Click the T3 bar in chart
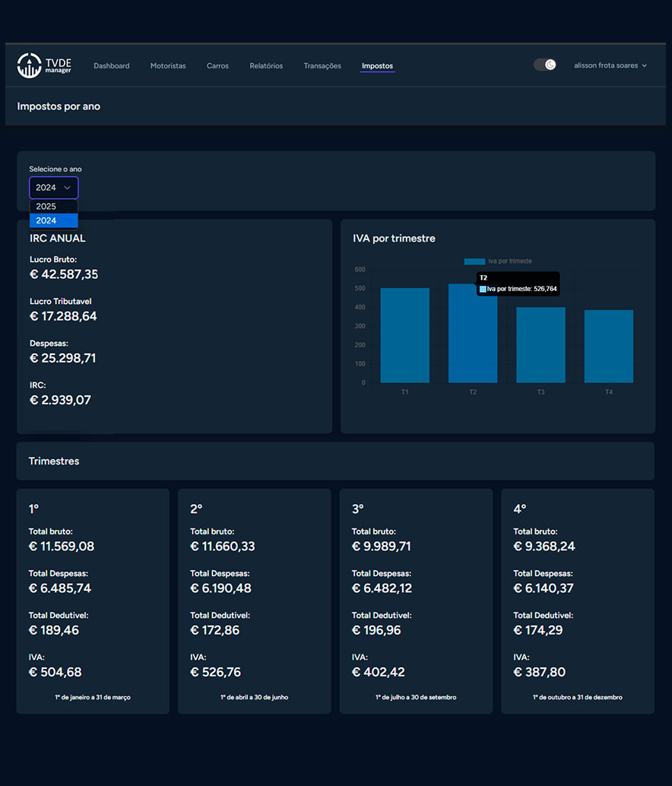 540,344
